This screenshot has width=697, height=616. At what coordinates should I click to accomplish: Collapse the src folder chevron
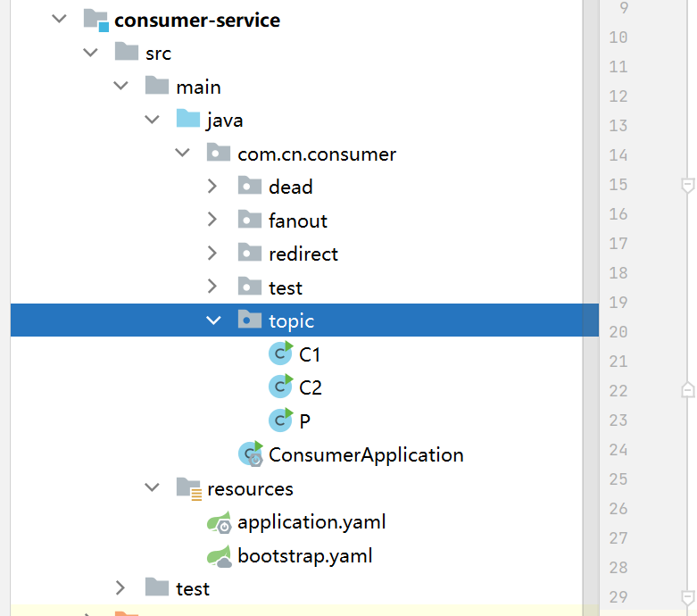(90, 53)
